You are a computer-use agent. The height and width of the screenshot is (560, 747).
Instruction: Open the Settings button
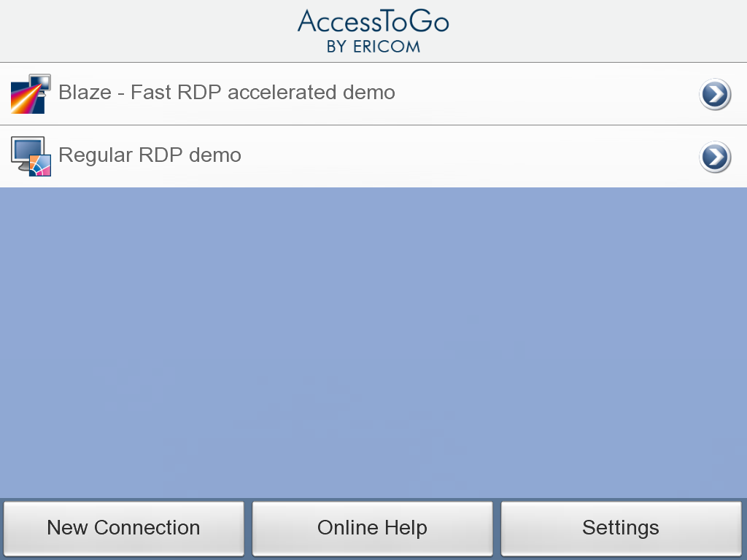coord(622,528)
